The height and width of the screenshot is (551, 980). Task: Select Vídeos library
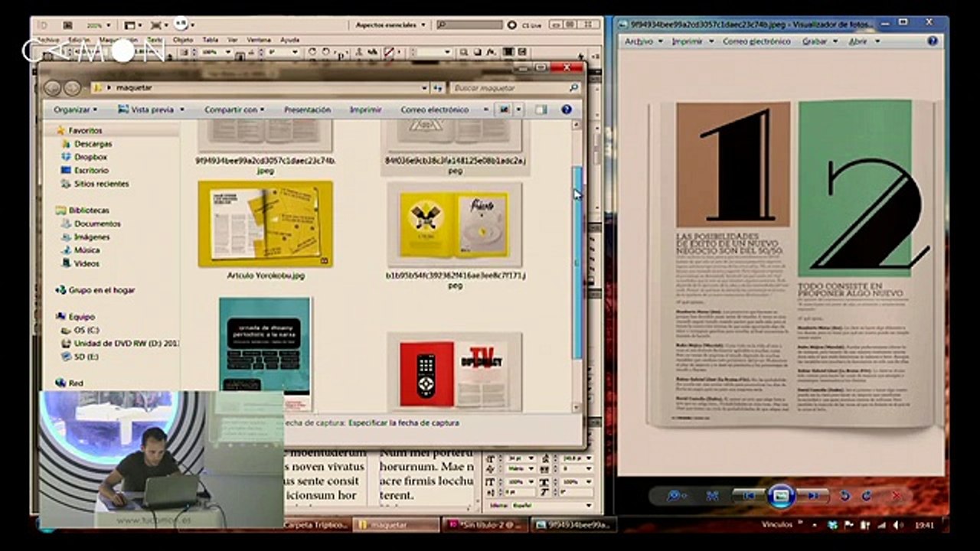pyautogui.click(x=87, y=263)
